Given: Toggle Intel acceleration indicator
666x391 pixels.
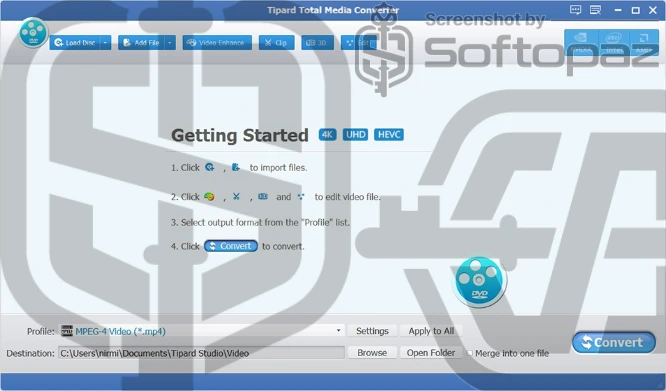Looking at the screenshot, I should pyautogui.click(x=614, y=42).
